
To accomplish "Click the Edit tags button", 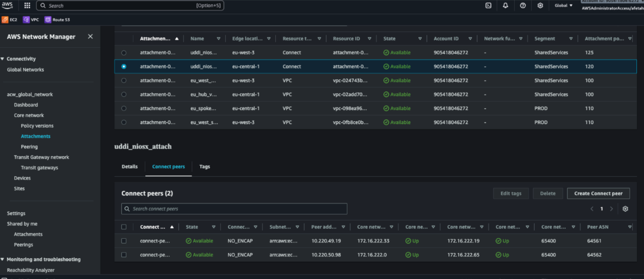I will (511, 193).
